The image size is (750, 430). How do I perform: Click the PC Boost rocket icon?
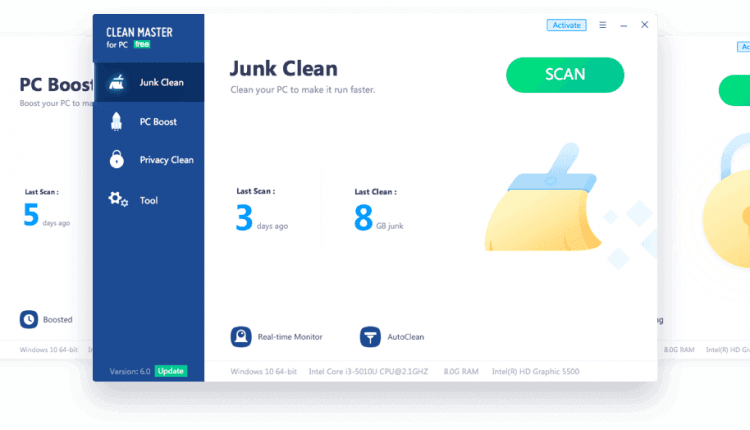116,121
